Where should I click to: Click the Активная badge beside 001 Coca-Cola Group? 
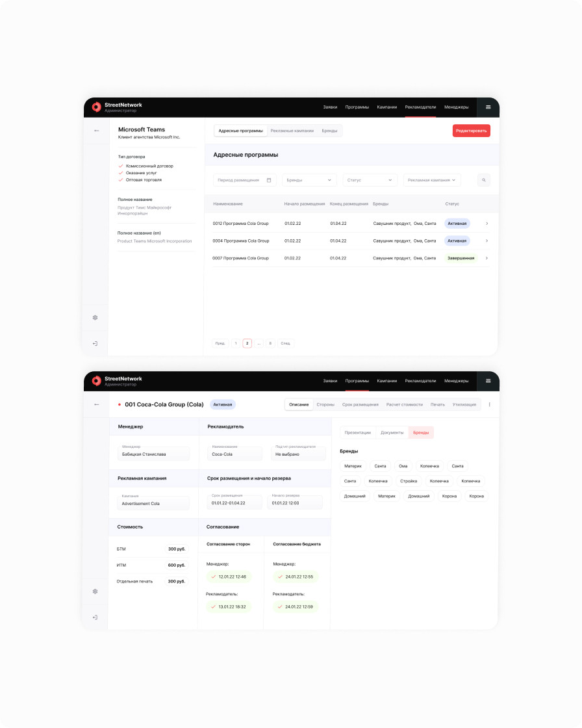222,405
